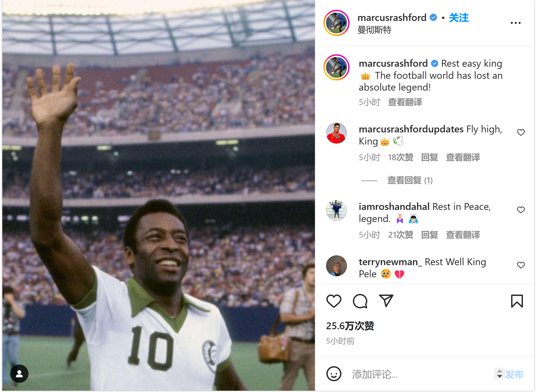Reply to iamroshandahal comment 回复
This screenshot has height=392, width=536.
429,235
